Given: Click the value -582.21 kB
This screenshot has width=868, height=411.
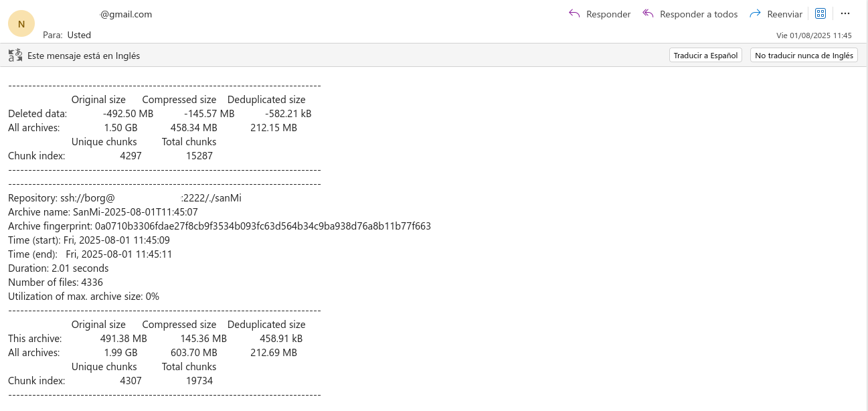Looking at the screenshot, I should (x=288, y=114).
